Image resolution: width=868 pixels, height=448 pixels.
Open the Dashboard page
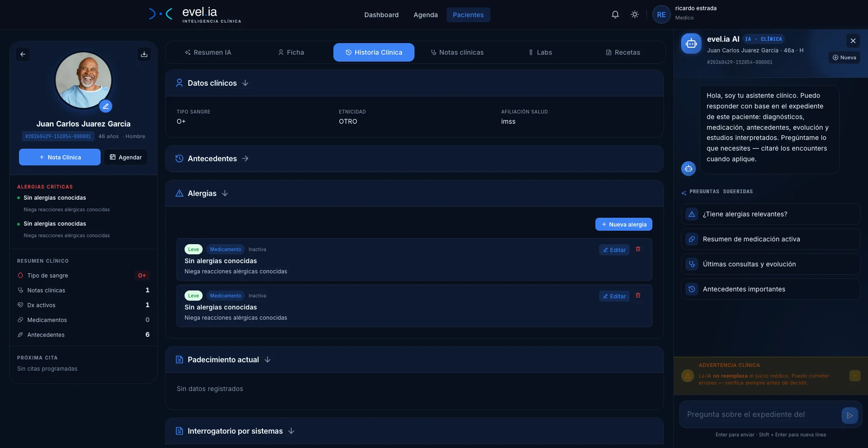pyautogui.click(x=381, y=15)
